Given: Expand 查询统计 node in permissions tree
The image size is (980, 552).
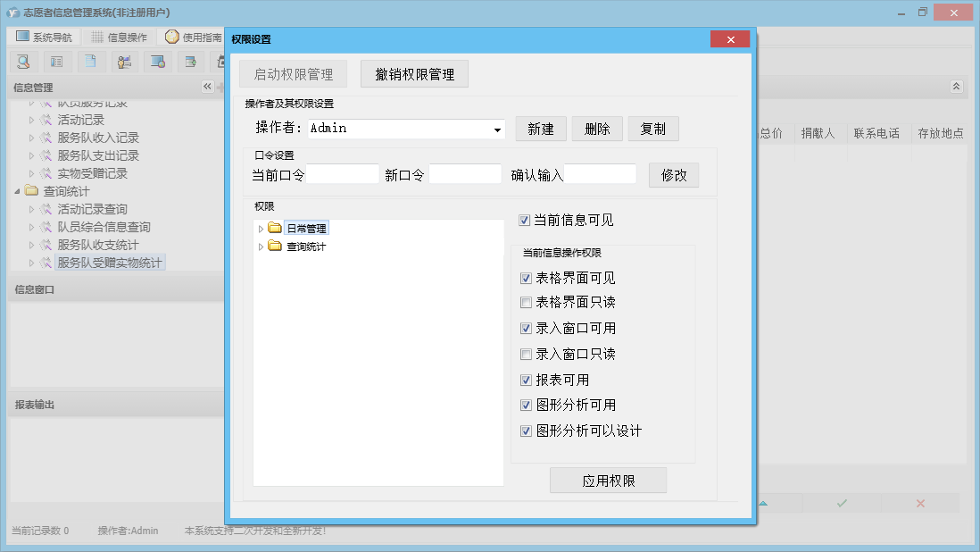Looking at the screenshot, I should pos(261,247).
